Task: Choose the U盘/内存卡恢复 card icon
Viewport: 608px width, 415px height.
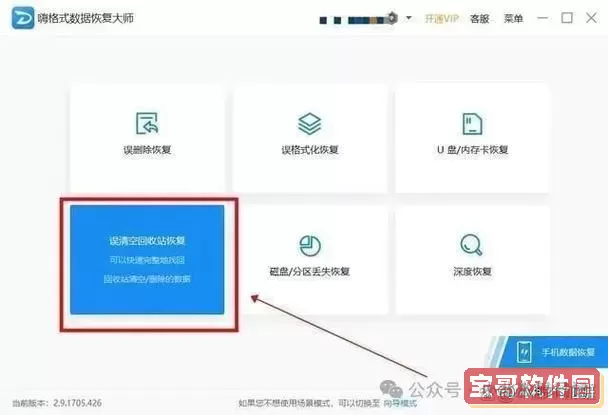Action: (x=472, y=124)
